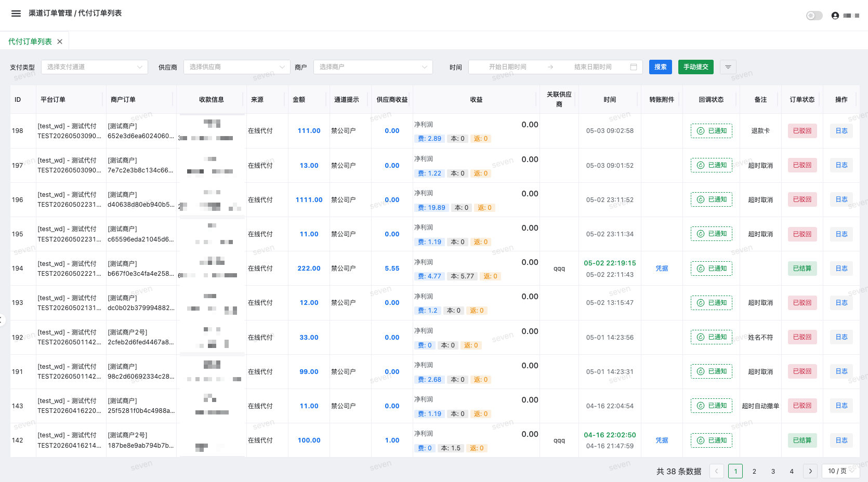Click time 05-03 09:02:58

[610, 131]
